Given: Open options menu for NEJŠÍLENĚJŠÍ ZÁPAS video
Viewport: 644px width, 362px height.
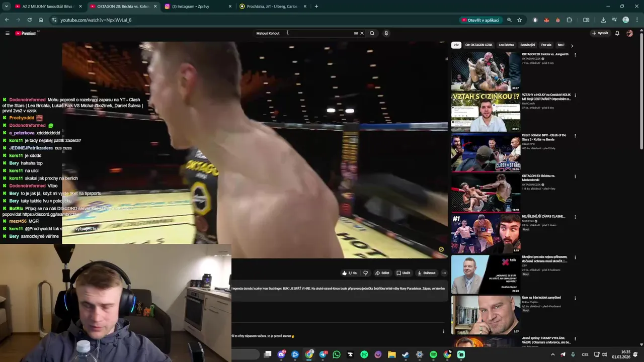Looking at the screenshot, I should point(575,217).
